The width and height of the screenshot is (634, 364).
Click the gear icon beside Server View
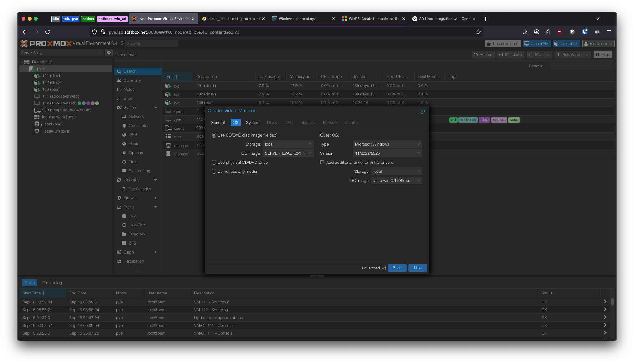click(x=109, y=53)
